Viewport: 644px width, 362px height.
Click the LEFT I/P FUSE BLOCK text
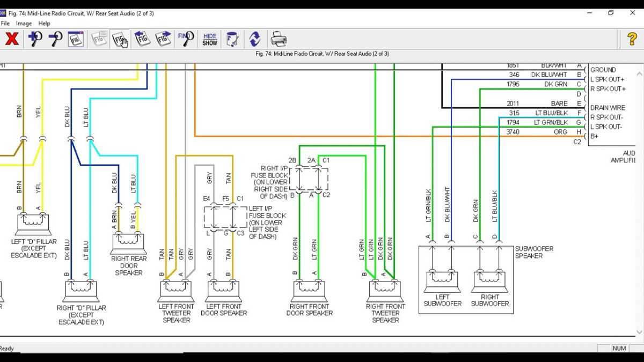pyautogui.click(x=267, y=223)
